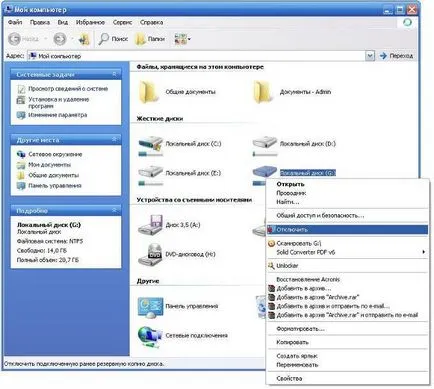Open the Search (Поиск) toolbar button
Viewport: 434px width, 389px height.
[113, 39]
